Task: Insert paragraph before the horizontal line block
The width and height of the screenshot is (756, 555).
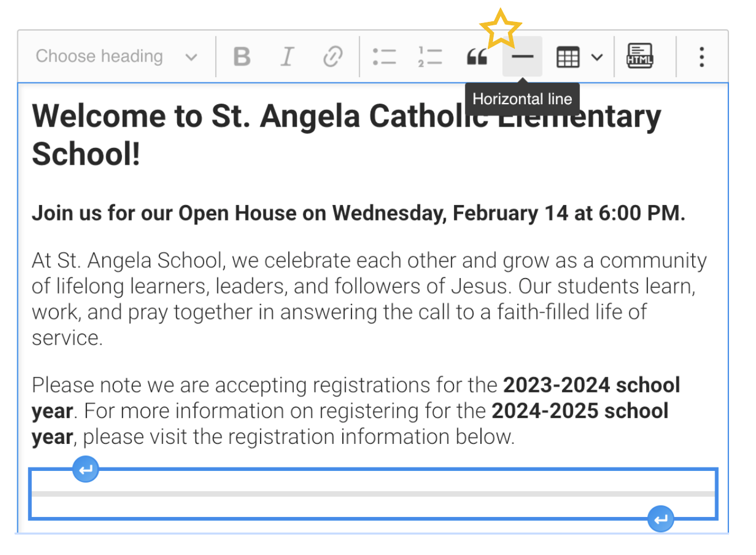Action: (86, 470)
